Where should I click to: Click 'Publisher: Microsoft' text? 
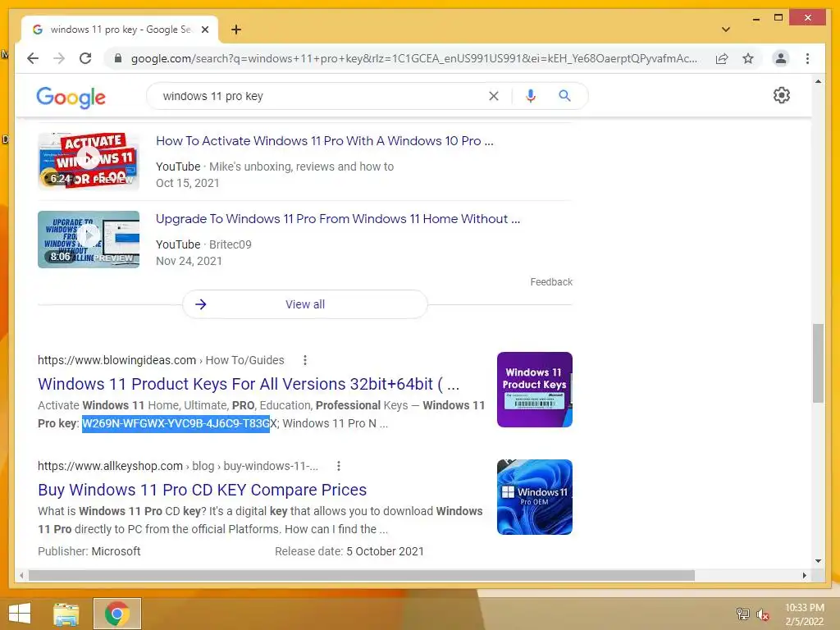point(89,551)
